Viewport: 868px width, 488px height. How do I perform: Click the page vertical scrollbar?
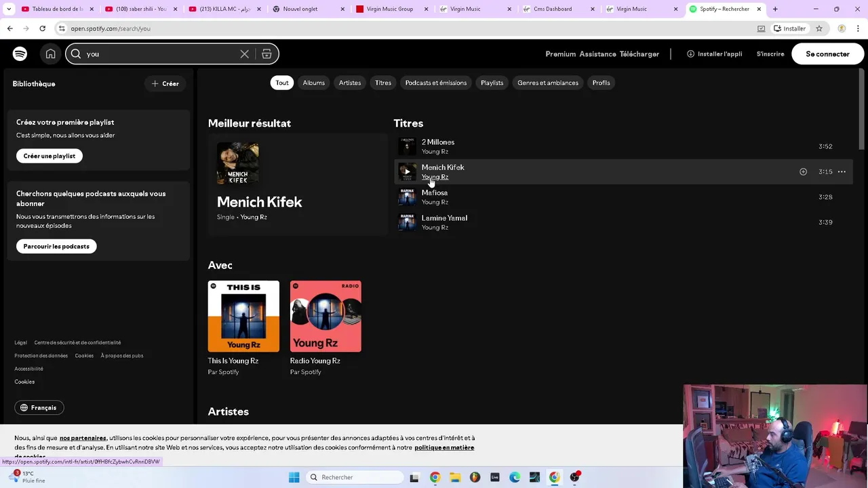(x=862, y=108)
